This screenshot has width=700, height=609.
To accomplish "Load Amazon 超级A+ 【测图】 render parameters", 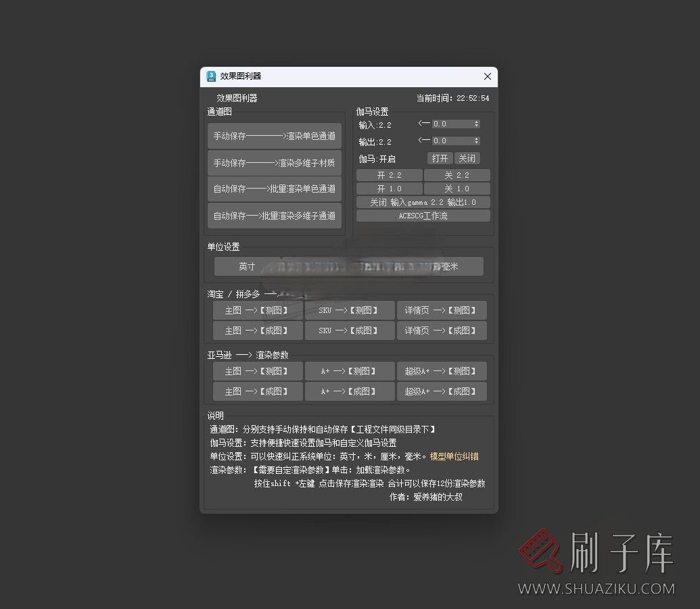I will click(442, 371).
